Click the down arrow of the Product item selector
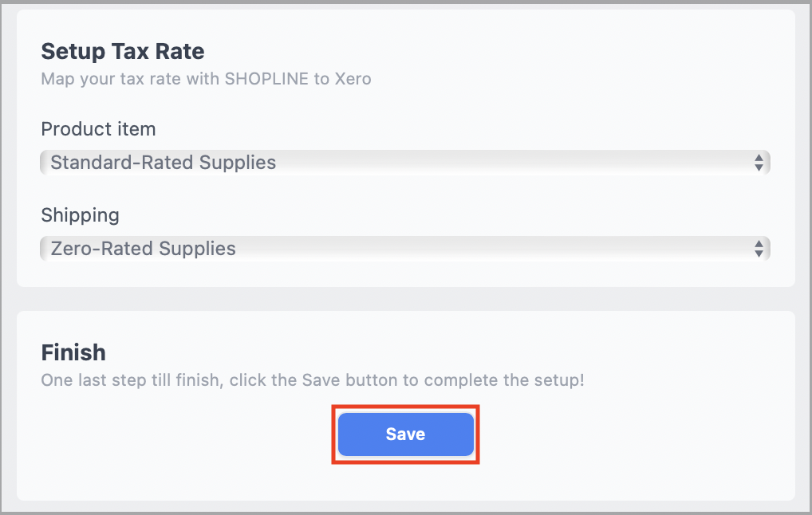Screen dimensions: 812x515 pos(761,166)
